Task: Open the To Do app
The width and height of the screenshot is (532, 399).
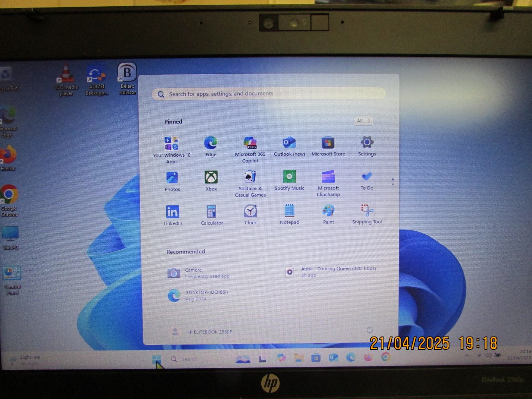Action: [367, 181]
